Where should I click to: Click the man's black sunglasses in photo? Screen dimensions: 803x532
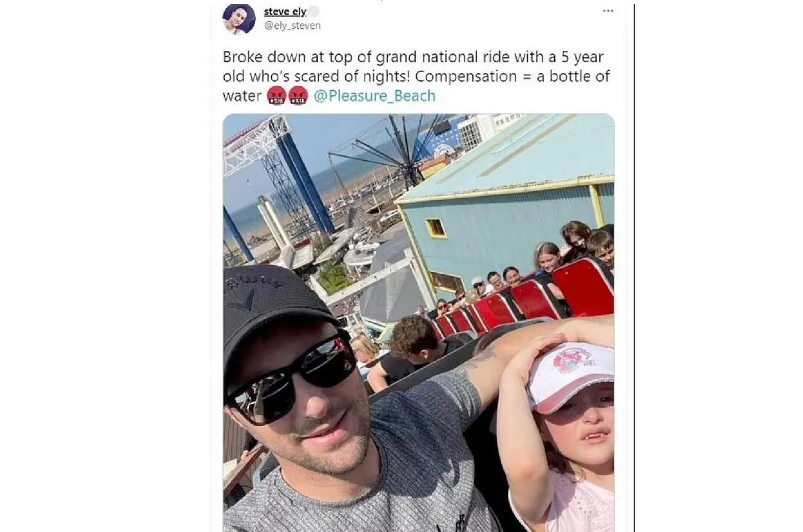tap(291, 377)
